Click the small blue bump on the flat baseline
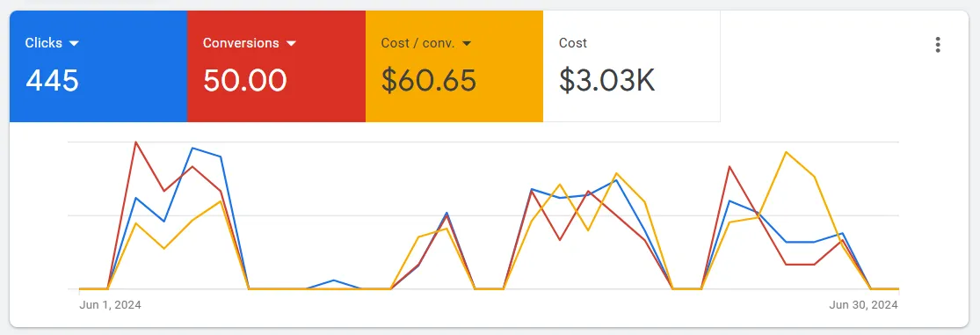The width and height of the screenshot is (980, 335). (334, 280)
